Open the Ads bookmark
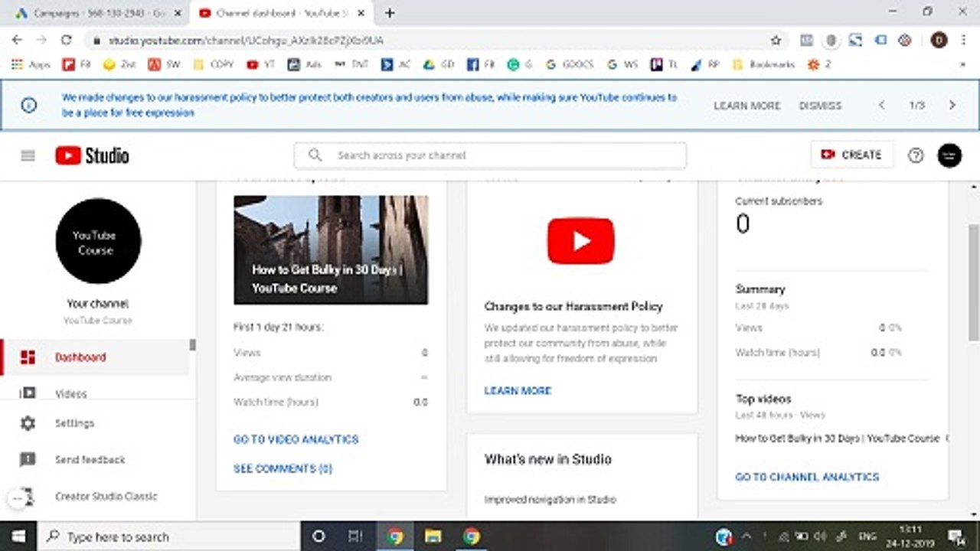 pos(305,65)
